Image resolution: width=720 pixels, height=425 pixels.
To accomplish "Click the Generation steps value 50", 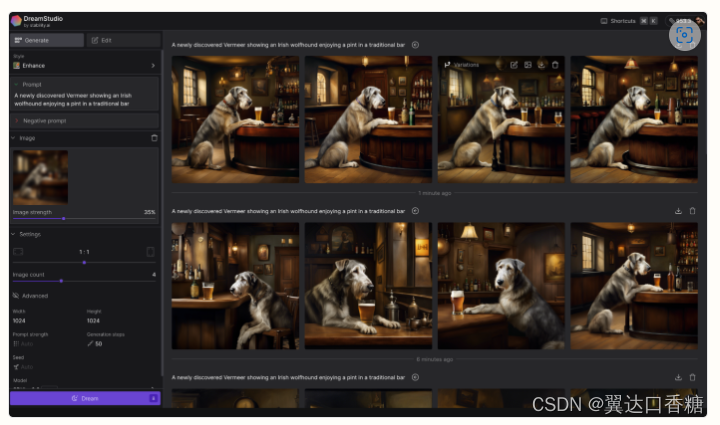I will (x=98, y=344).
